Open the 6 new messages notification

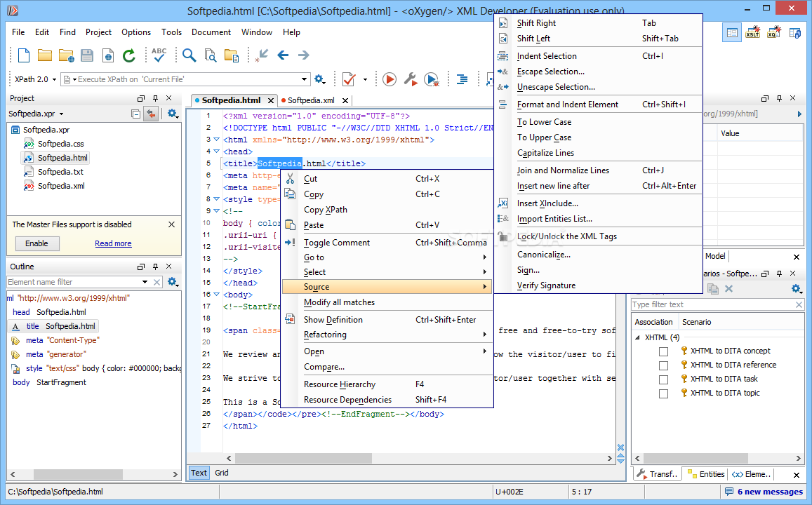tap(764, 492)
